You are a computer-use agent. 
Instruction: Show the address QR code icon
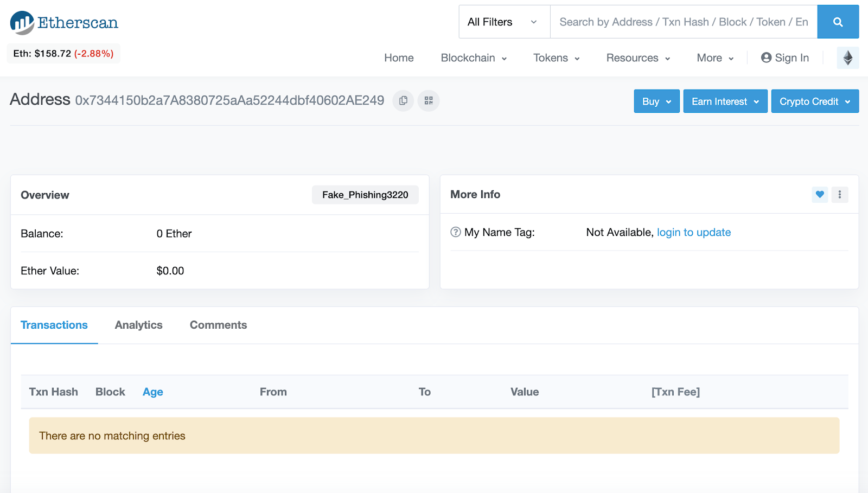pyautogui.click(x=428, y=100)
